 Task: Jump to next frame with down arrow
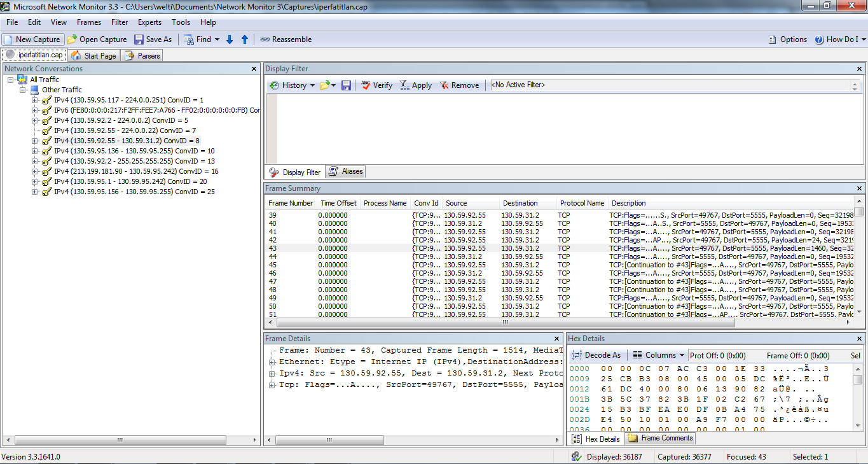coord(230,39)
